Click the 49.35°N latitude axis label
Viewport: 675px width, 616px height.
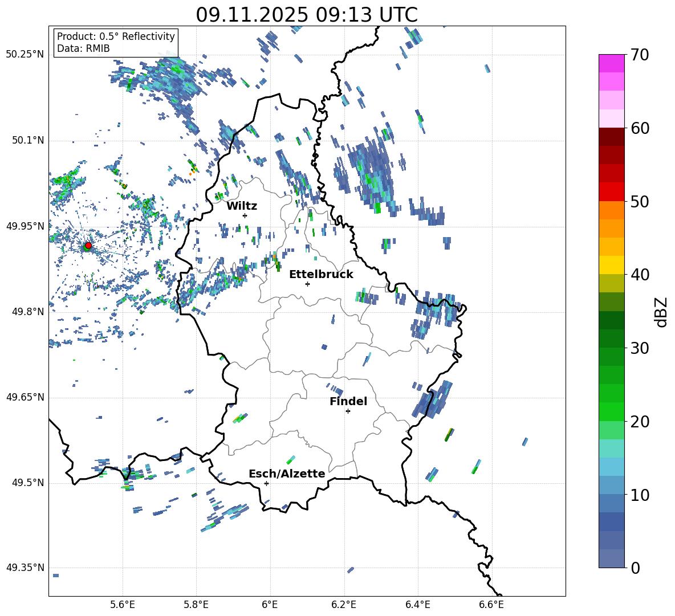pos(25,568)
